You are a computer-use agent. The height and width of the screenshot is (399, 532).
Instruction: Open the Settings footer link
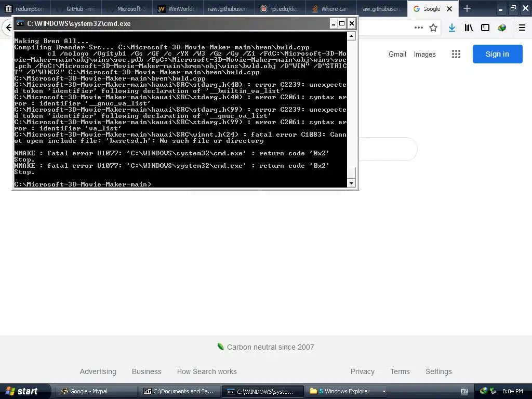[x=438, y=371]
